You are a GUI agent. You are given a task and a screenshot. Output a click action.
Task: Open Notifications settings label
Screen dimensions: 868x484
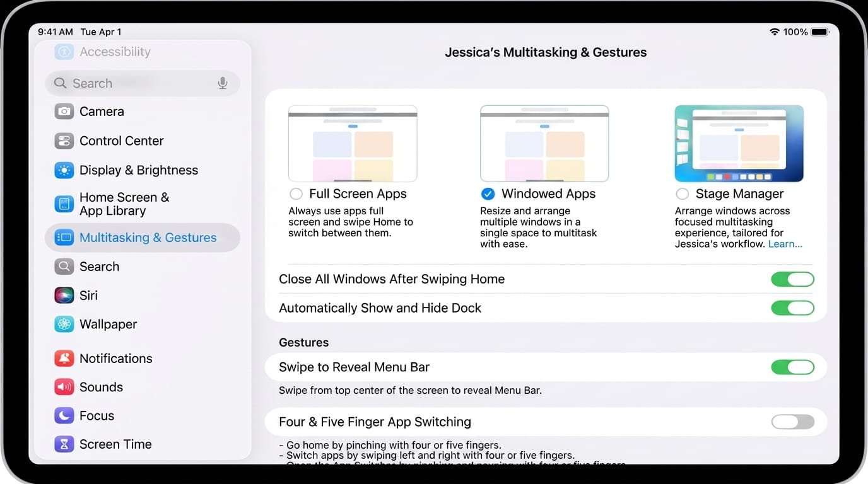point(116,359)
